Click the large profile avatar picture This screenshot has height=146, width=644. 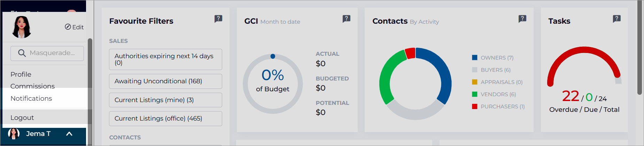point(22,27)
